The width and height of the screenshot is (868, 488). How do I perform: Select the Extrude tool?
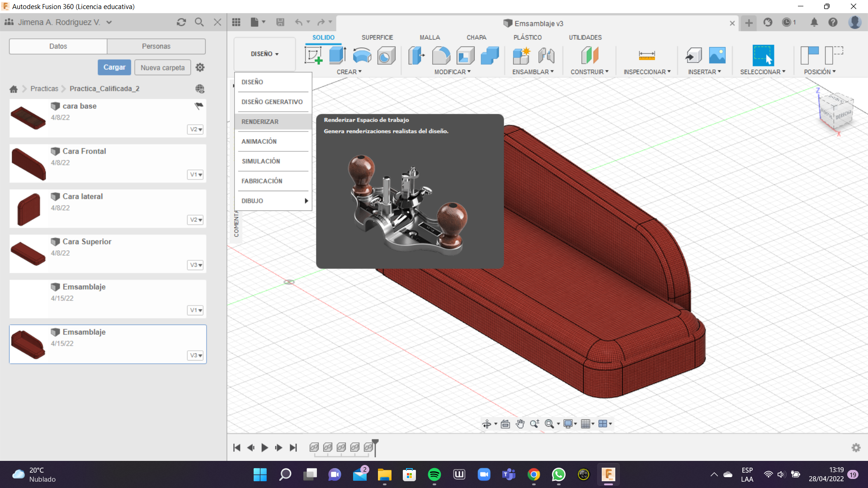pyautogui.click(x=338, y=56)
